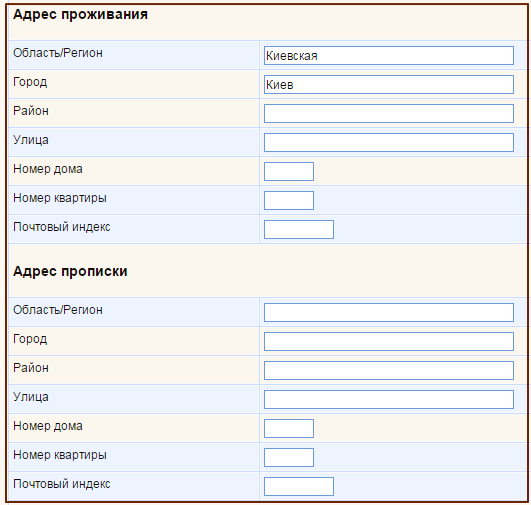Focus the Район field under Адрес проживания
The width and height of the screenshot is (531, 505).
(389, 113)
